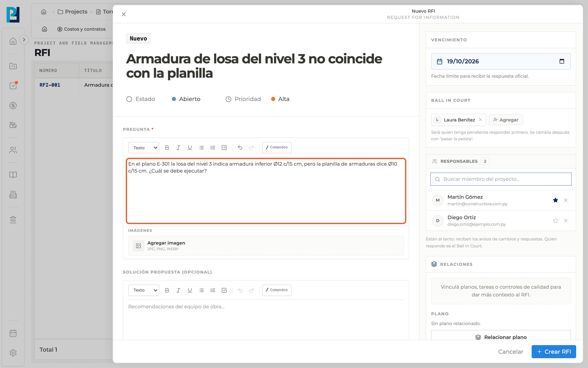
Task: Toggle bold in Pregunta editor toolbar
Action: [167, 147]
